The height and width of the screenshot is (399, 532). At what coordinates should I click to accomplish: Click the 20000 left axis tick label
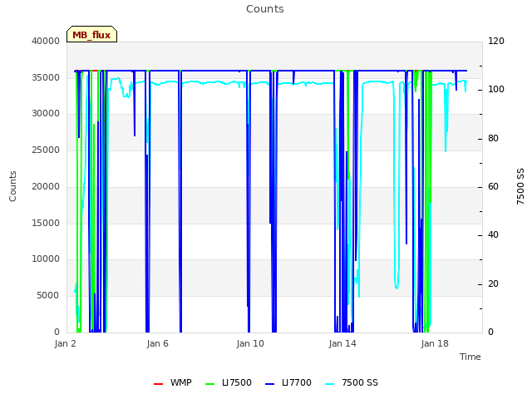coord(46,186)
